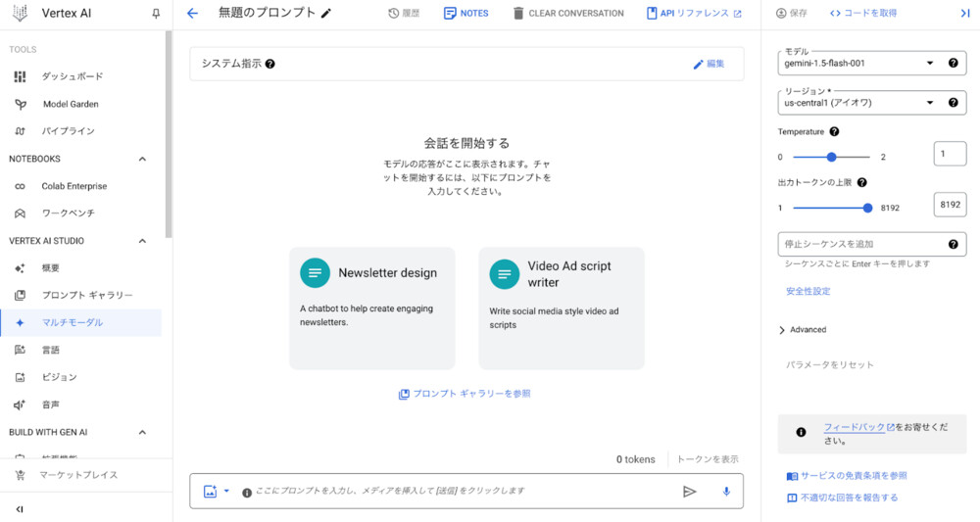
Task: Click システム指示 help icon
Action: point(270,64)
